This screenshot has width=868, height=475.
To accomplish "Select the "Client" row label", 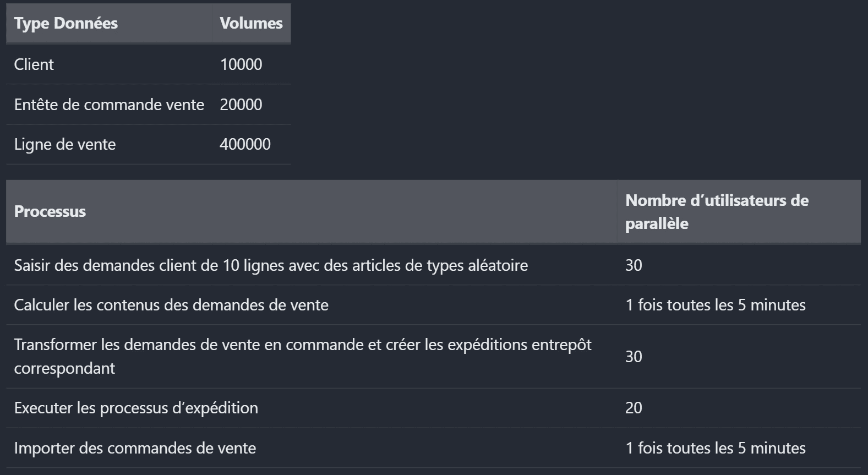I will (x=34, y=64).
